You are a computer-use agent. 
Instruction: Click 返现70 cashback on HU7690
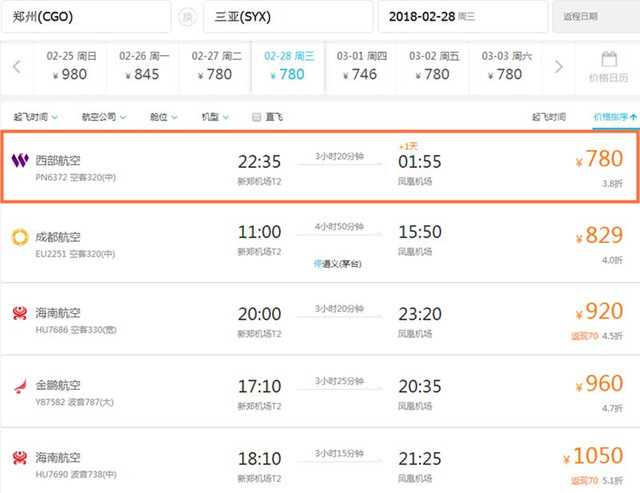(x=584, y=481)
